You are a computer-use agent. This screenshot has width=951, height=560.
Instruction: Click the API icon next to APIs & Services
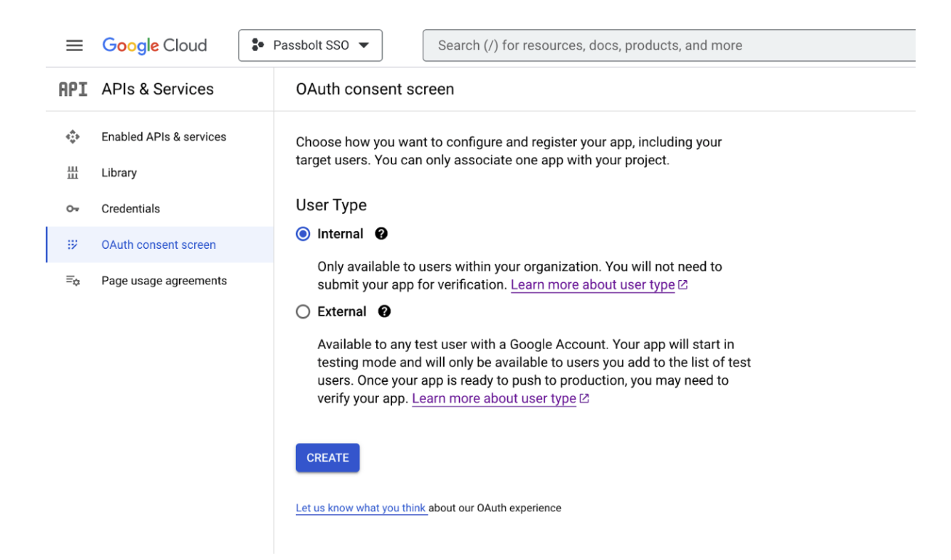[x=73, y=89]
